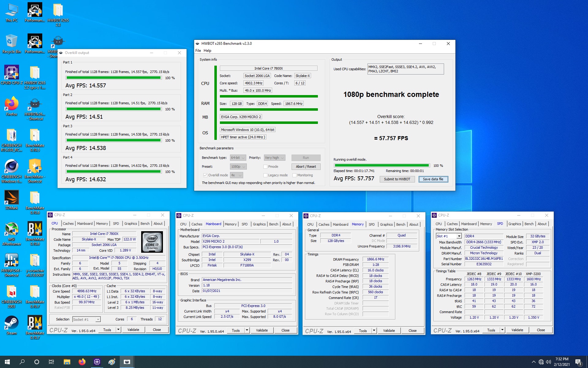Open CINEBENCH Windows 6 desktop icon
Image resolution: width=588 pixels, height=368 pixels.
[12, 171]
